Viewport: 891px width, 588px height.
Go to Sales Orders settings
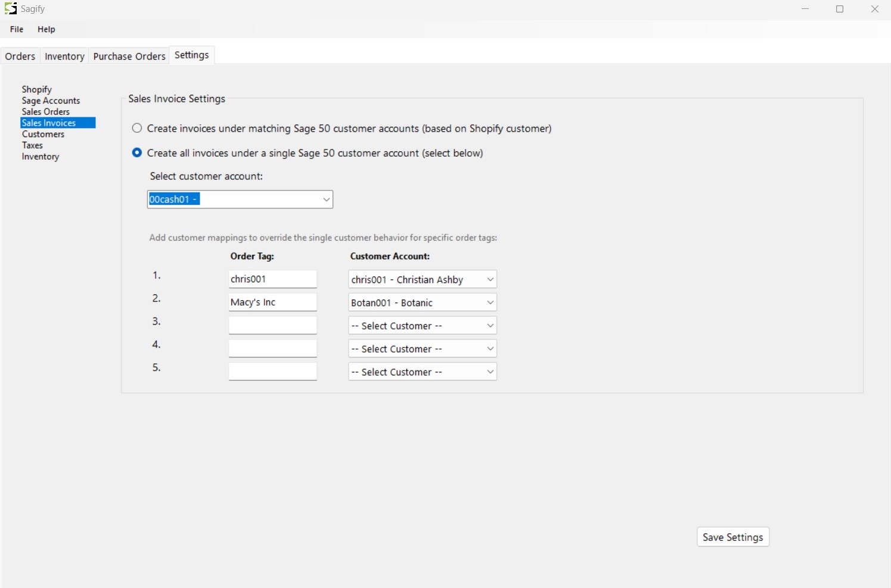[46, 111]
